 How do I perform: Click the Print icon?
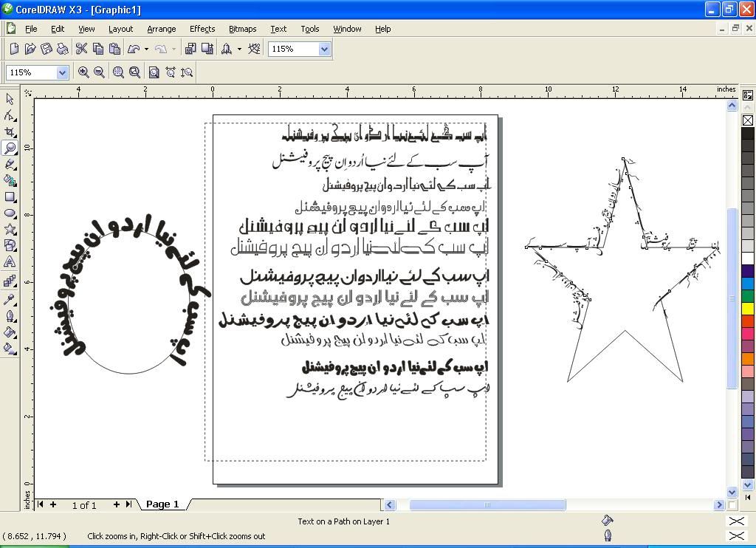(x=62, y=49)
